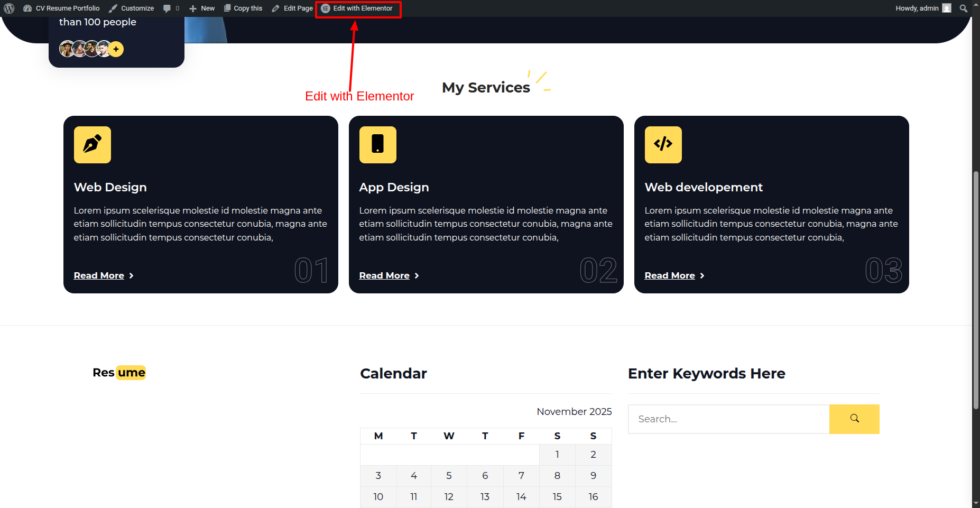This screenshot has width=980, height=508.
Task: Open the admin bar search magnifier icon
Action: tap(964, 8)
